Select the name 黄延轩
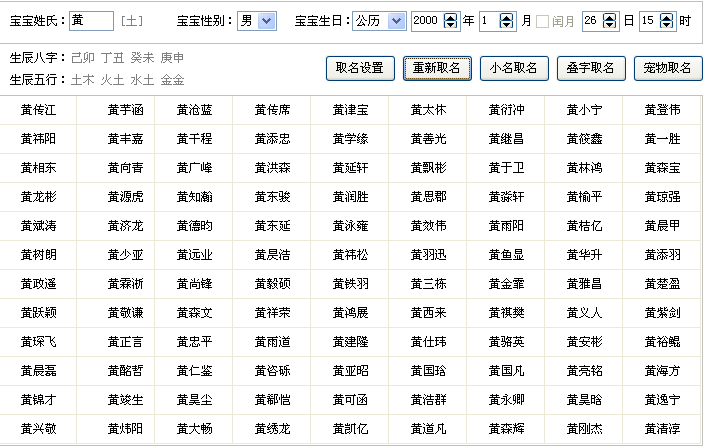Image resolution: width=708 pixels, height=447 pixels. click(350, 168)
